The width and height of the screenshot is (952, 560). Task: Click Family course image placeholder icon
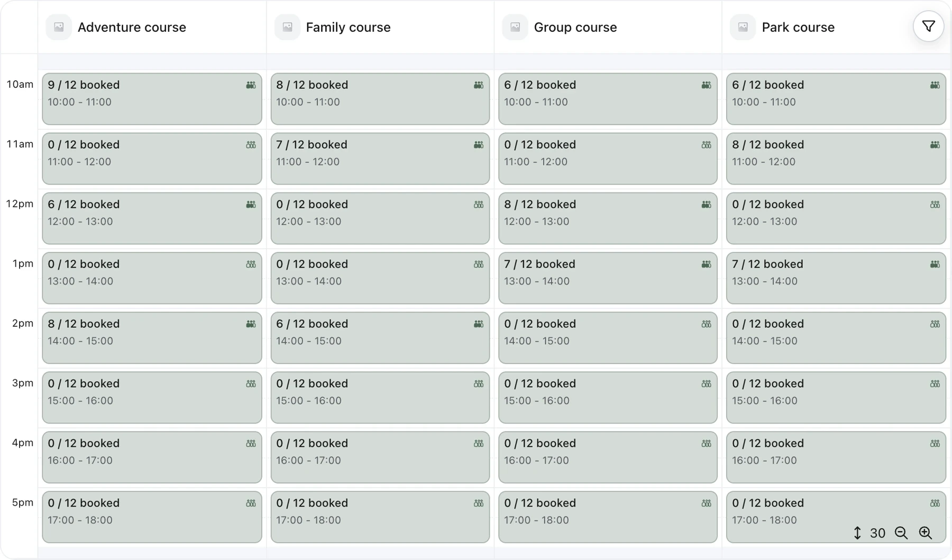click(287, 27)
